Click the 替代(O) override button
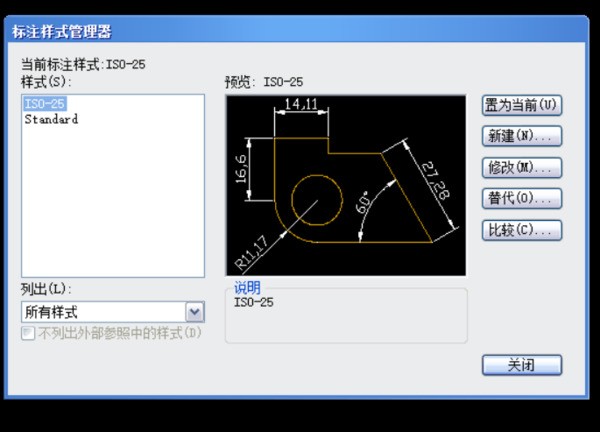The height and width of the screenshot is (432, 600). 521,198
